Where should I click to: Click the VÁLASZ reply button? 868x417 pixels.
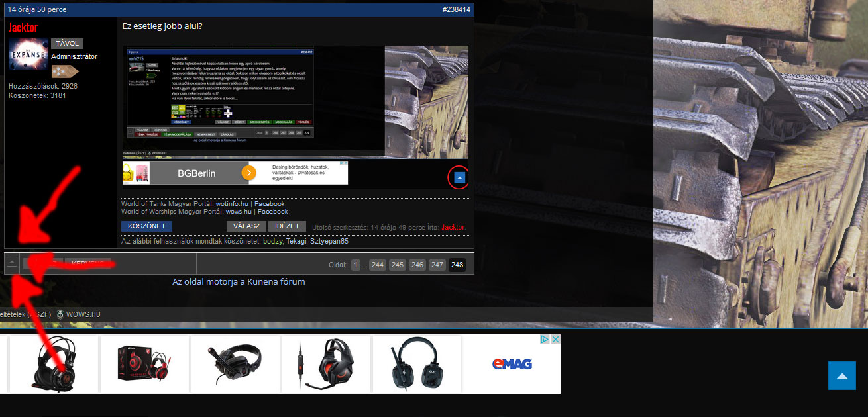pos(246,226)
